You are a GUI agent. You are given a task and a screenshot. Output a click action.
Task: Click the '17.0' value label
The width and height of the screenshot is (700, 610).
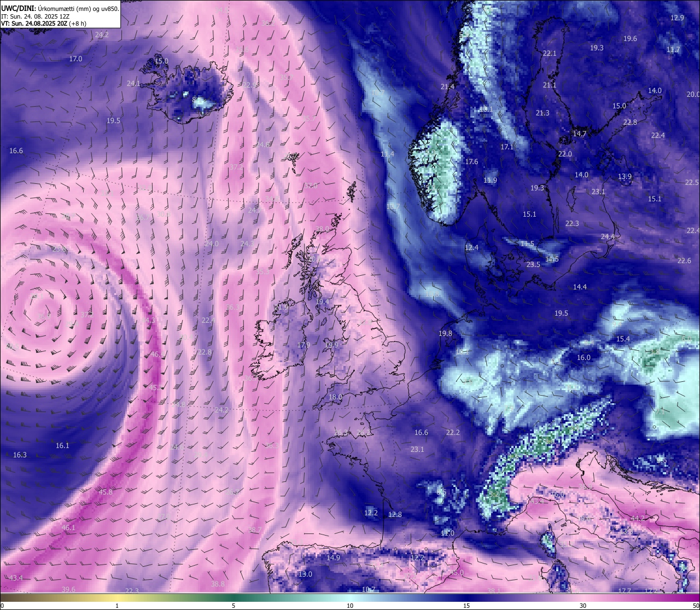point(75,59)
